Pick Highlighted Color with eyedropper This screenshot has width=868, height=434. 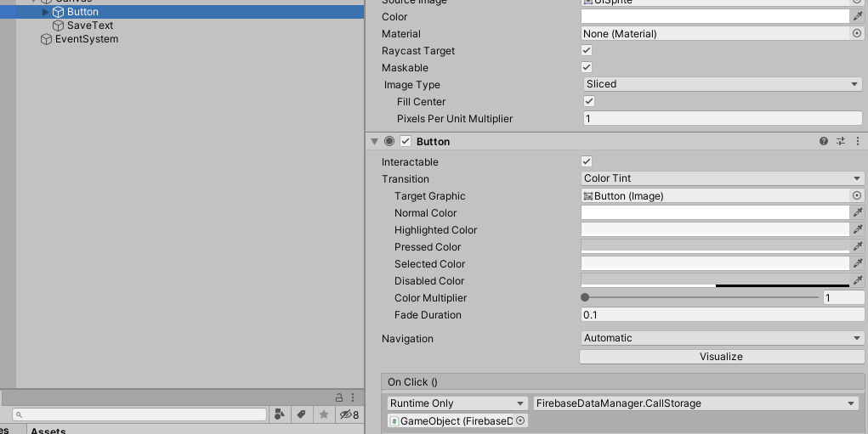857,229
